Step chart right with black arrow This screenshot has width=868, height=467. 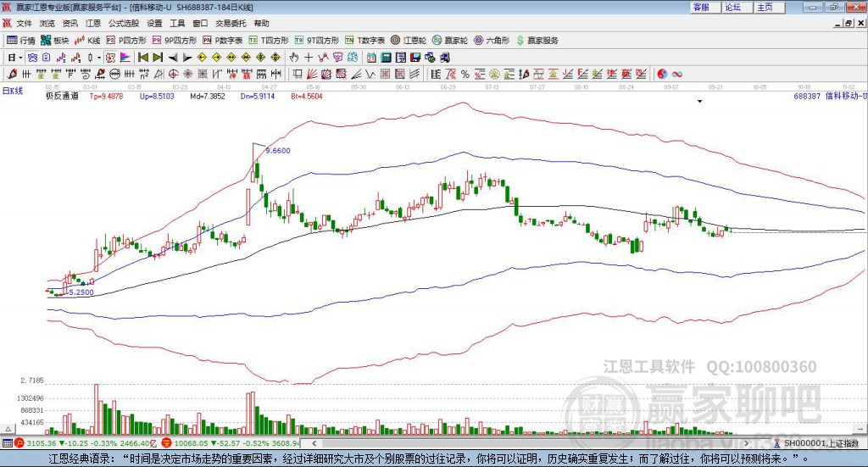187,58
